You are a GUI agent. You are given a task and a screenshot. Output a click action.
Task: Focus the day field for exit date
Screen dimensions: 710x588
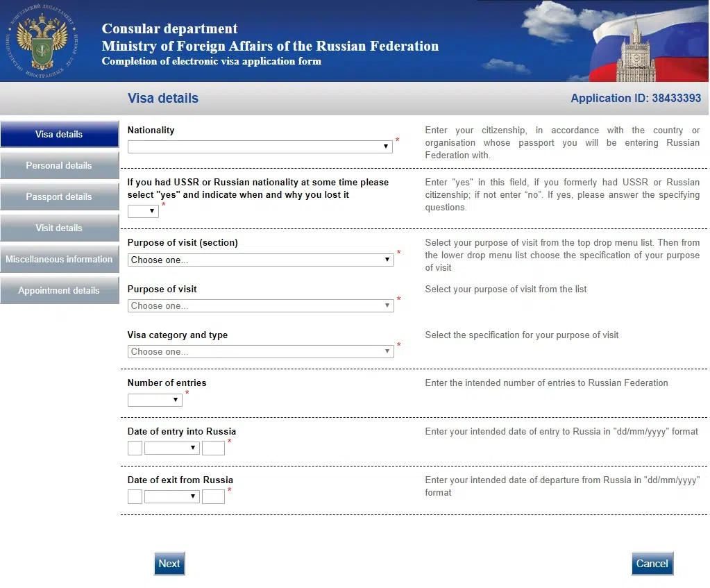tap(135, 496)
